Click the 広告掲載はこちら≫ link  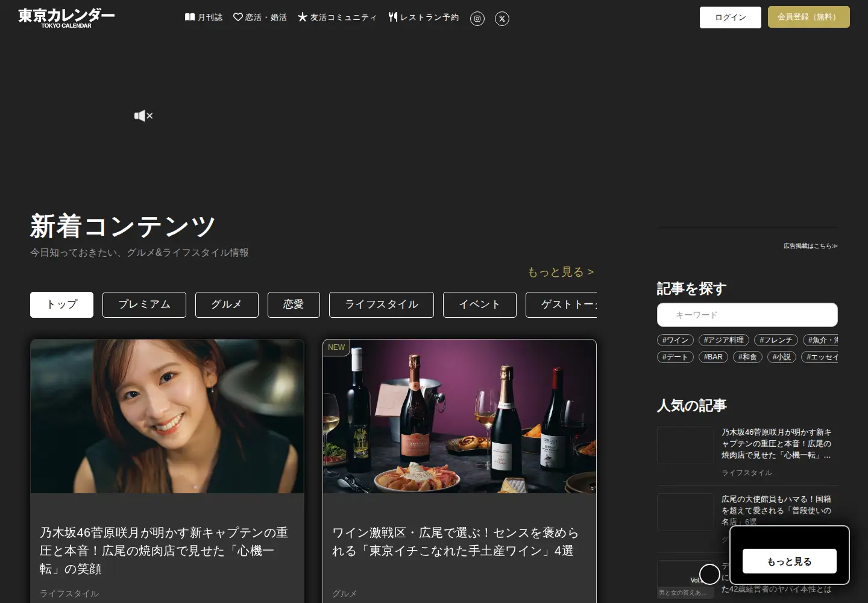[x=810, y=245]
